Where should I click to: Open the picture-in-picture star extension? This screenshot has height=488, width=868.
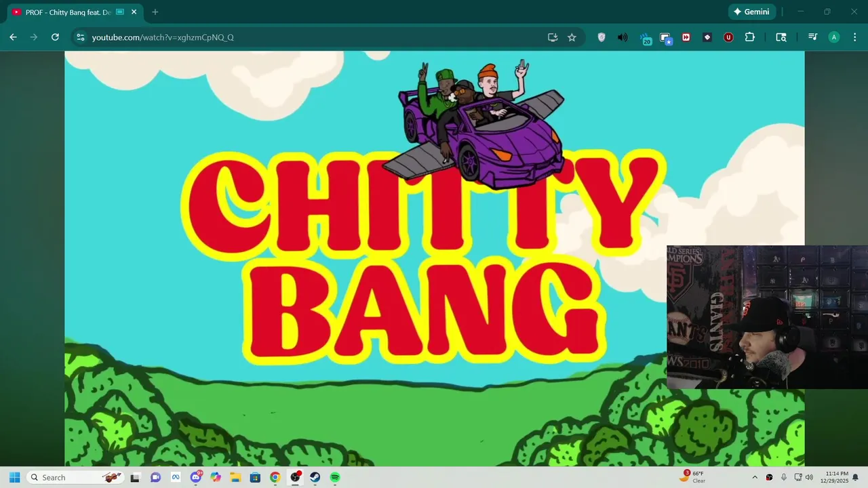[x=665, y=38]
